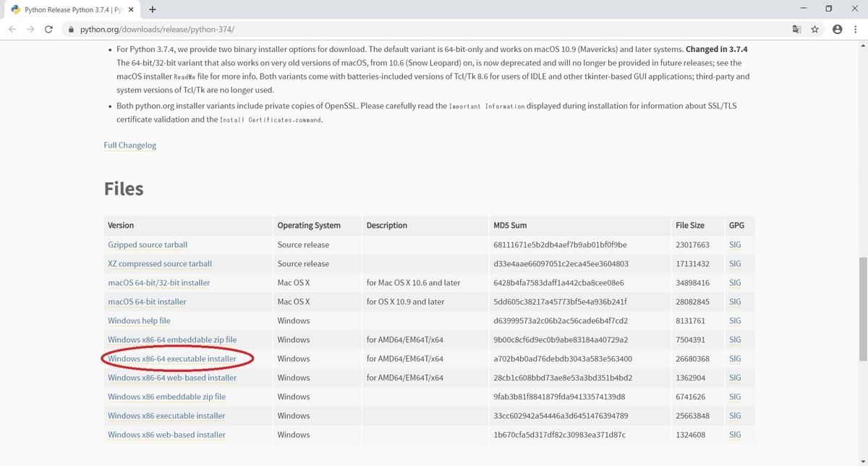Download Windows x86 embeddable zip file
This screenshot has width=868, height=466.
(166, 397)
